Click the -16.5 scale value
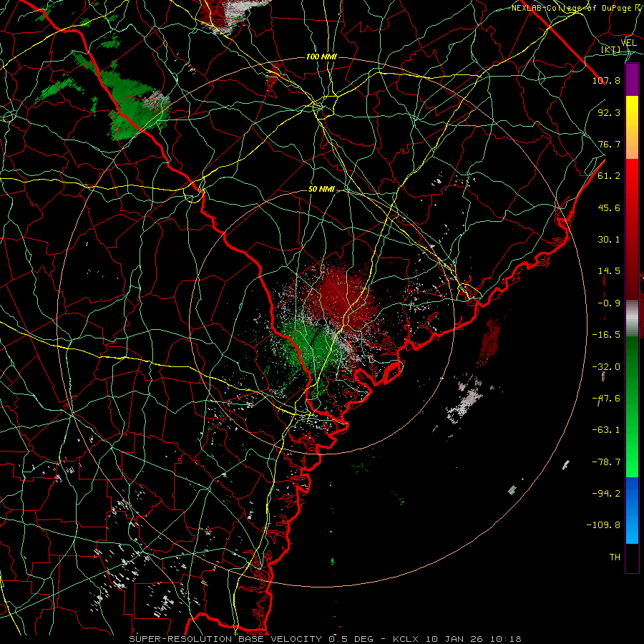This screenshot has height=644, width=644. pyautogui.click(x=606, y=335)
